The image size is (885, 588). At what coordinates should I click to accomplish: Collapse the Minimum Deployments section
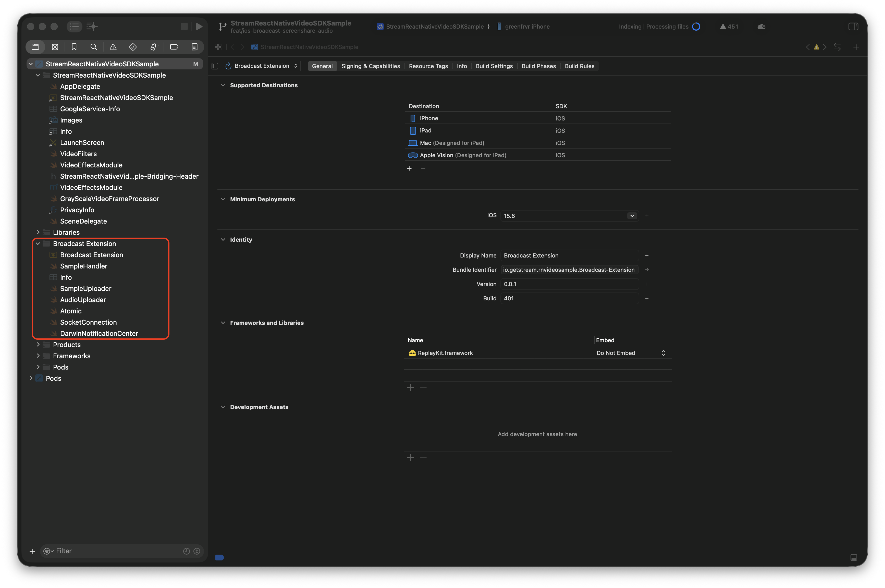223,199
